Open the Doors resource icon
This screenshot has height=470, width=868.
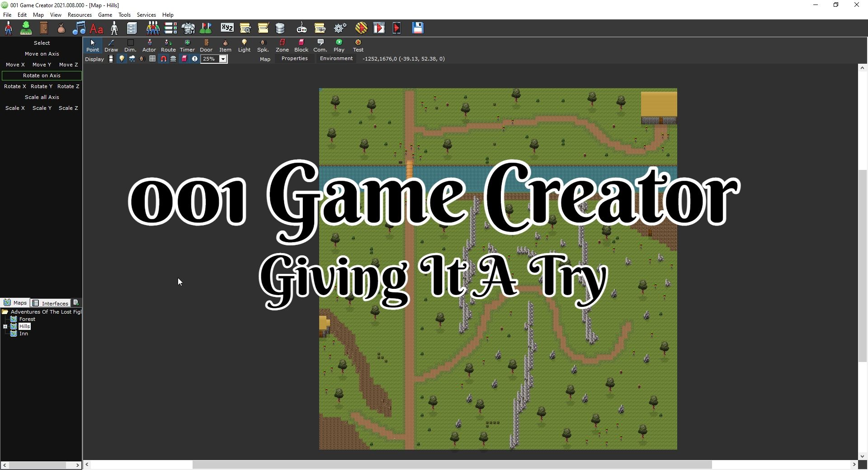pos(44,28)
